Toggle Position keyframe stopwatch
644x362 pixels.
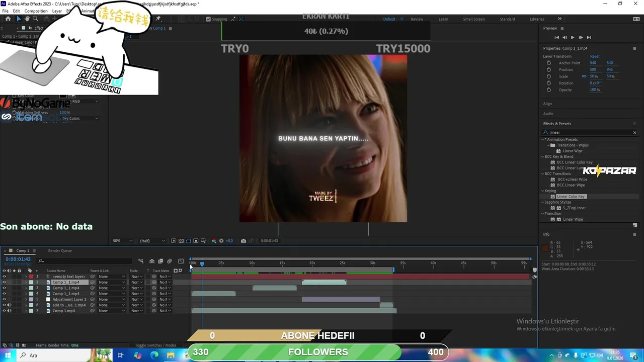tap(549, 69)
